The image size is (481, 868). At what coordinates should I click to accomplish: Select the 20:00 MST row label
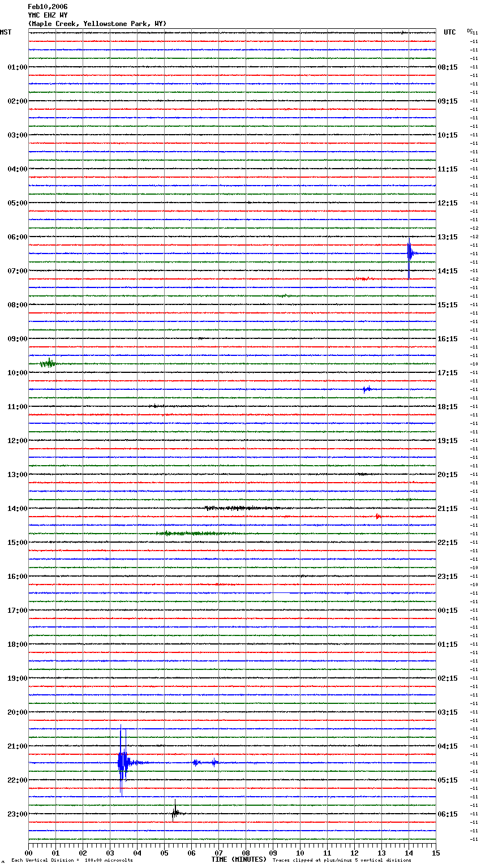(x=18, y=712)
